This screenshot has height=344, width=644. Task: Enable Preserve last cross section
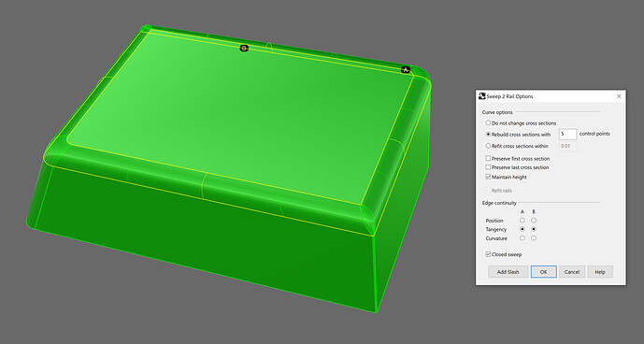[x=488, y=167]
